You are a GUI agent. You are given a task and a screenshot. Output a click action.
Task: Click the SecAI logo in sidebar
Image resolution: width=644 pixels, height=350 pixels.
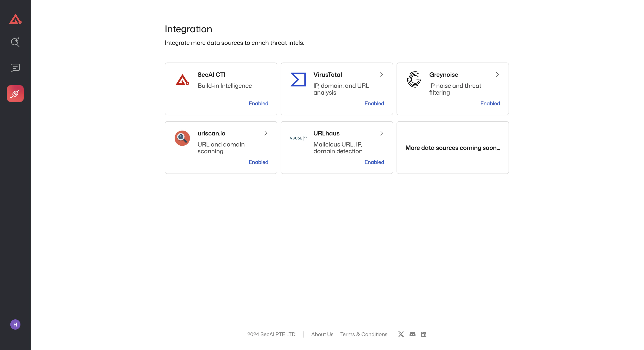(15, 19)
